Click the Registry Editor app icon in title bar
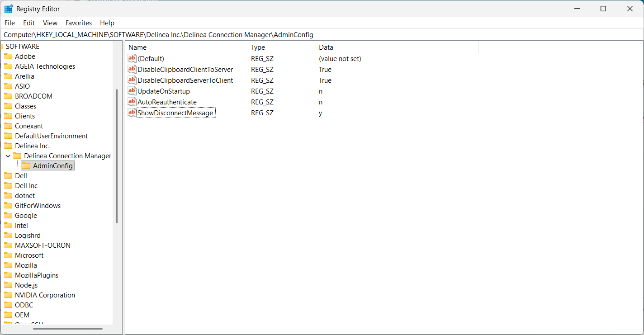This screenshot has width=644, height=335. [x=9, y=9]
